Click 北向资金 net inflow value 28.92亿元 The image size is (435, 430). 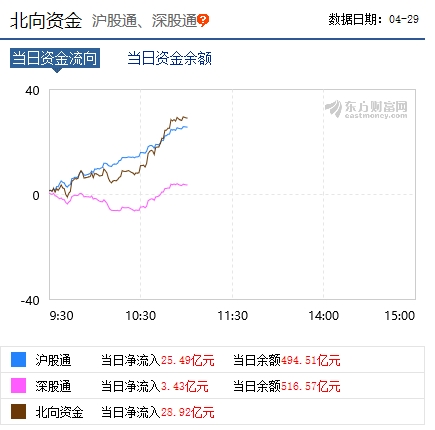[x=188, y=412]
